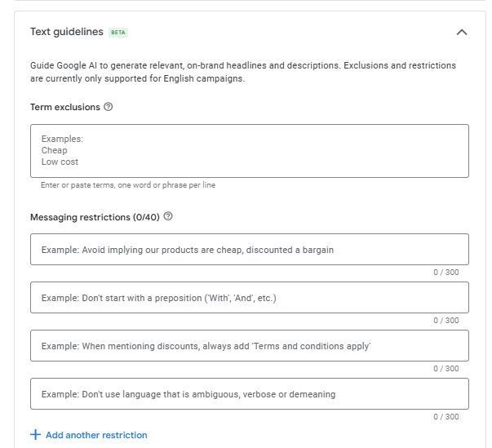Click the Term exclusions label
The width and height of the screenshot is (492, 448).
click(x=65, y=107)
